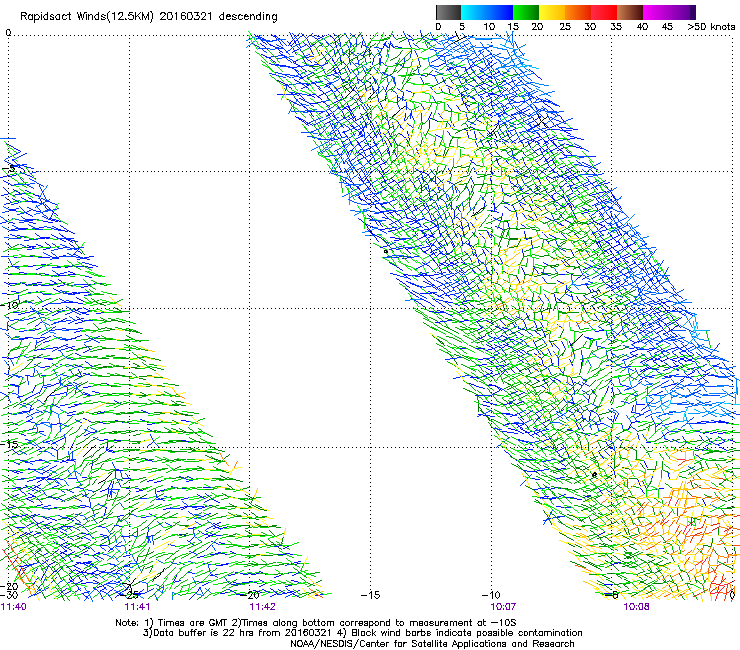Click the -10 longitude label above 10:07
Image resolution: width=740 pixels, height=650 pixels.
click(x=491, y=595)
